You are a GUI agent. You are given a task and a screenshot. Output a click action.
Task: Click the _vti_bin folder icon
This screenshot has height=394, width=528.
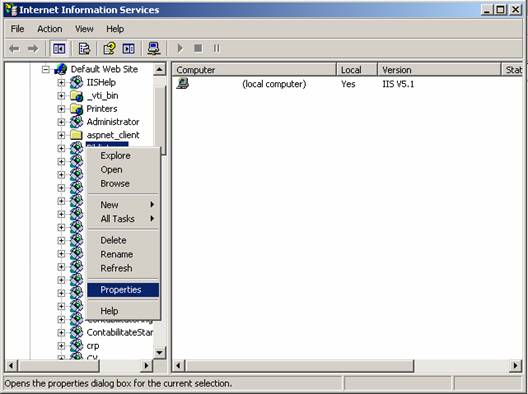click(76, 96)
